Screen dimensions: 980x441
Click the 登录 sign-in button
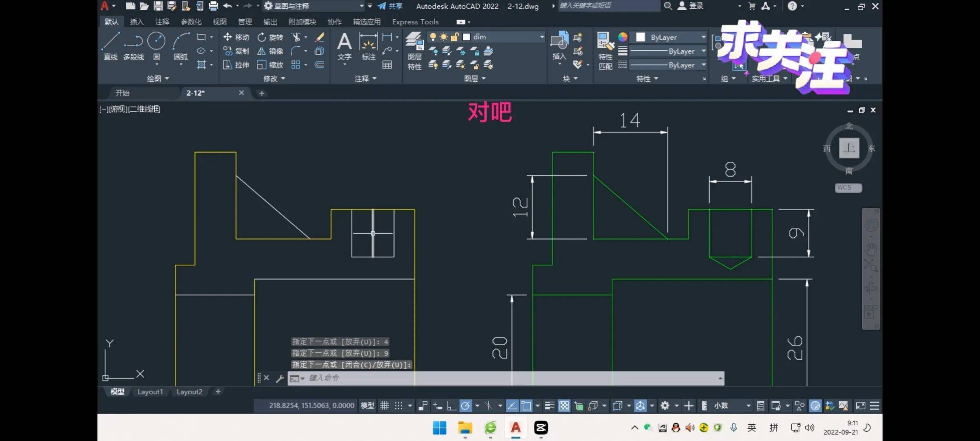click(x=691, y=6)
